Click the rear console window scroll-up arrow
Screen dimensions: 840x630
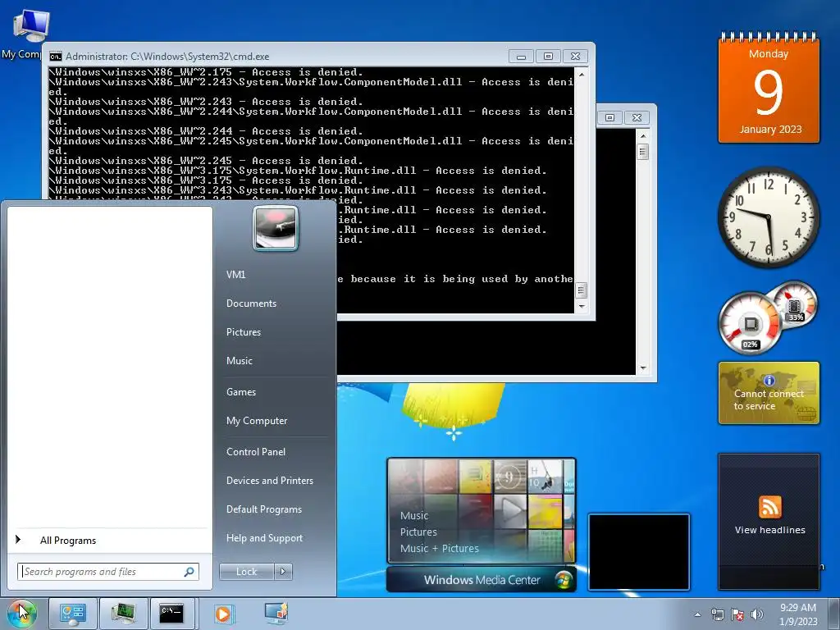pyautogui.click(x=643, y=136)
